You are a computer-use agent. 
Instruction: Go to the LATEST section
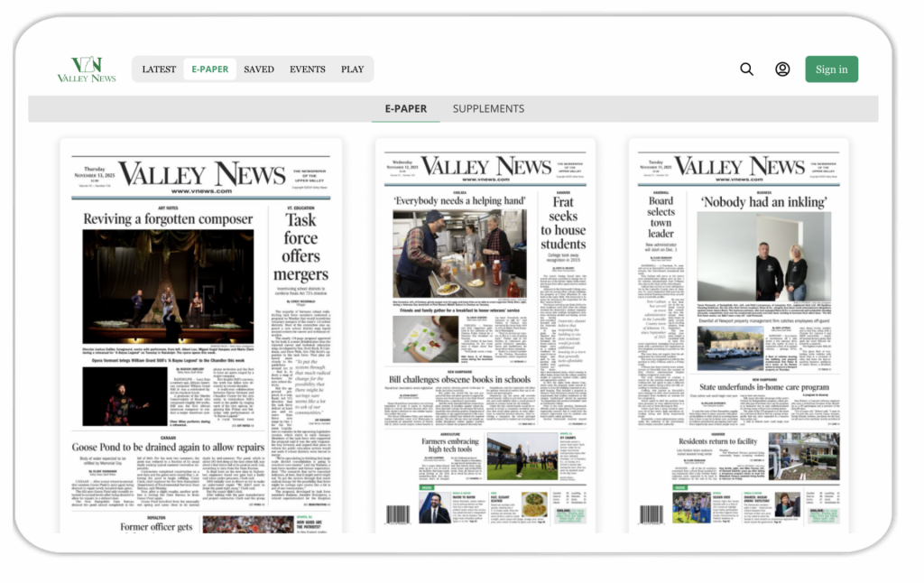(x=159, y=69)
